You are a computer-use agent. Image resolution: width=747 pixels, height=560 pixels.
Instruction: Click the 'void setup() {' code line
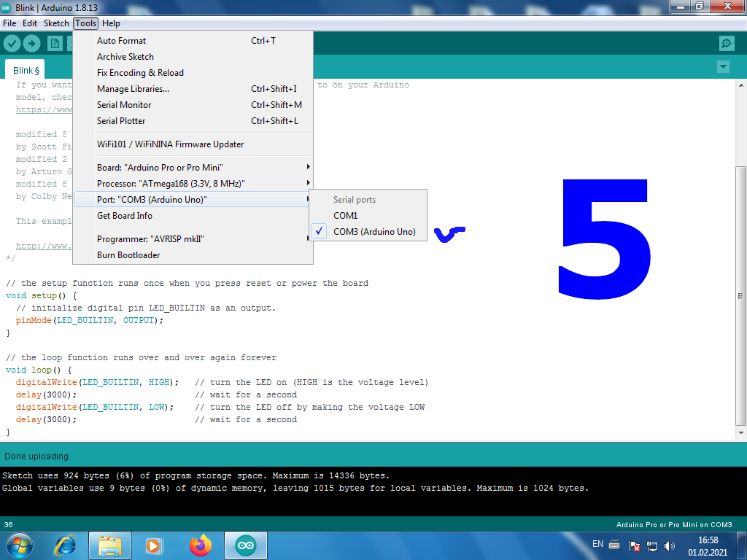41,296
